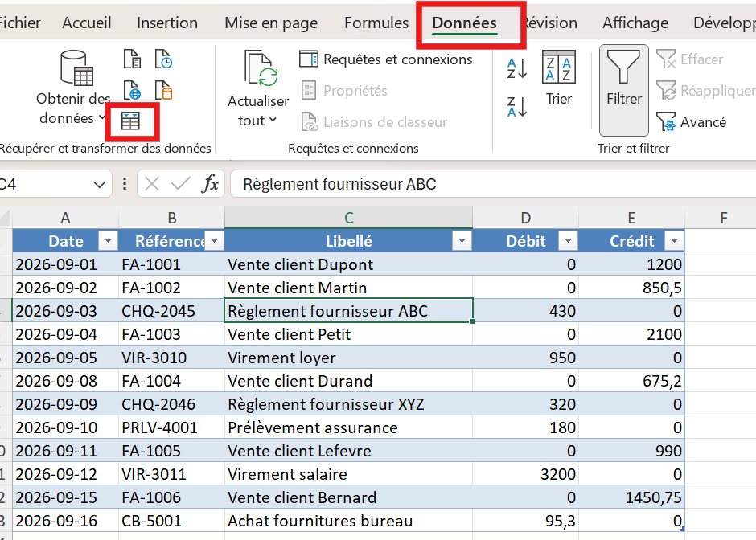Switch to the Accueil tab
The image size is (756, 540).
pyautogui.click(x=87, y=22)
